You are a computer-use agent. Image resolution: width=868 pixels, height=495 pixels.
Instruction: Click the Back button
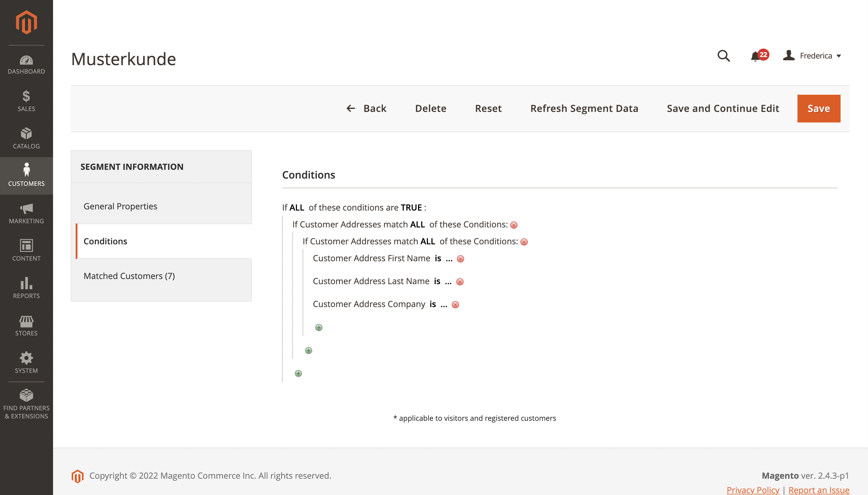(366, 109)
